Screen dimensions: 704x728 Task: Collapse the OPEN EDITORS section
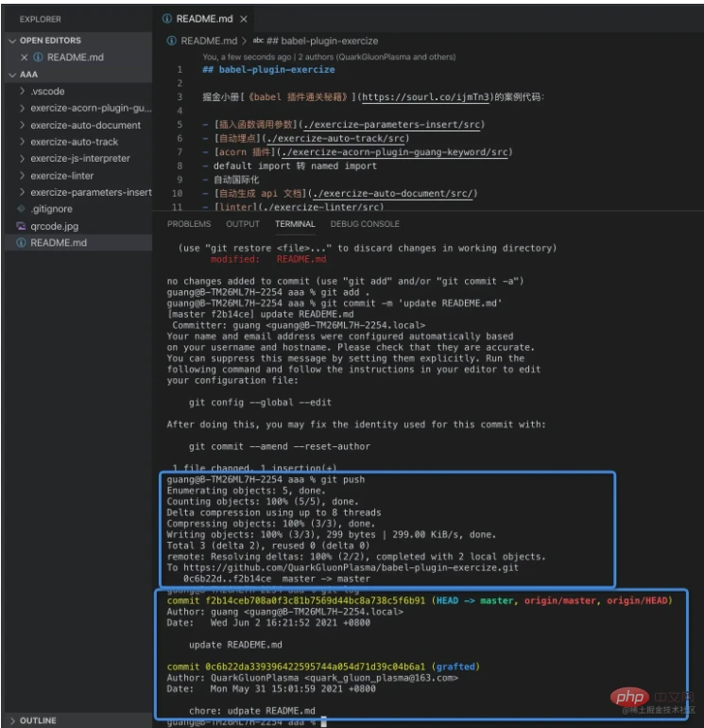(x=12, y=41)
